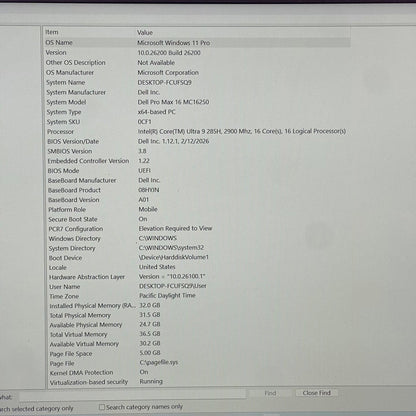
Task: Select the BaseBoard Product row
Action: [197, 190]
